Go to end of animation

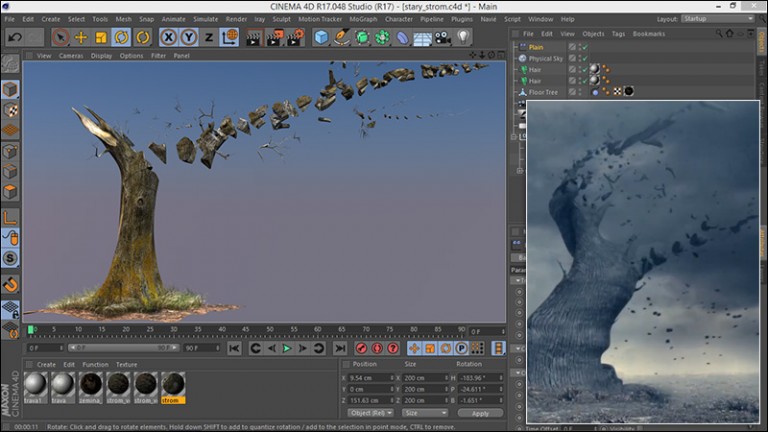[x=340, y=348]
